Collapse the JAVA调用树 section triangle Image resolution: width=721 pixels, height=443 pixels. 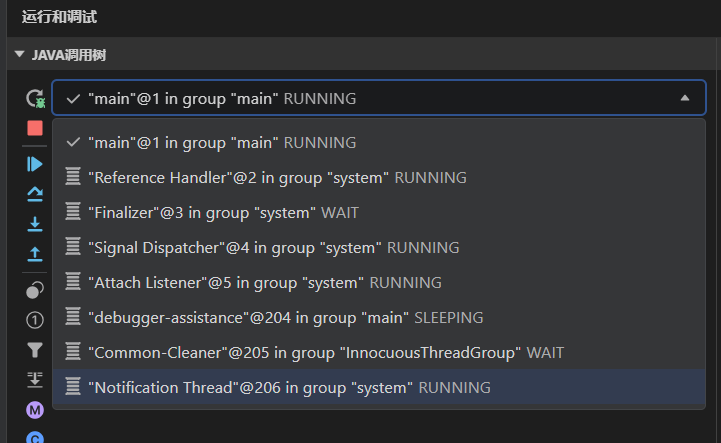coord(19,54)
